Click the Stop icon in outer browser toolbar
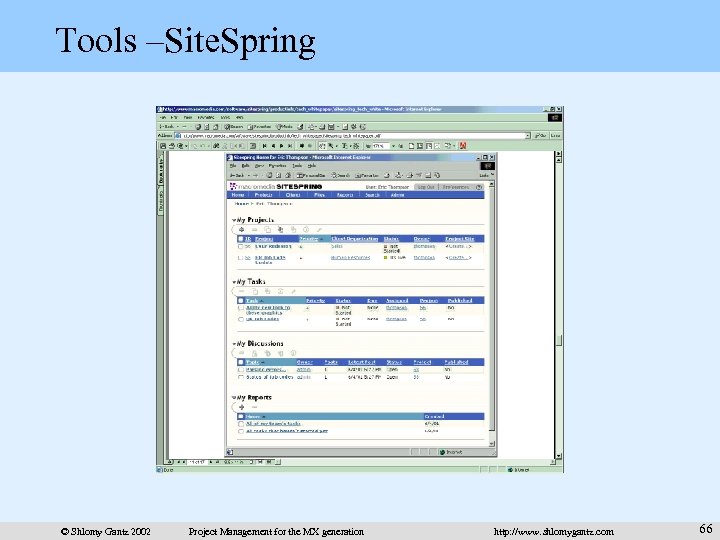This screenshot has width=720, height=540. [x=198, y=127]
